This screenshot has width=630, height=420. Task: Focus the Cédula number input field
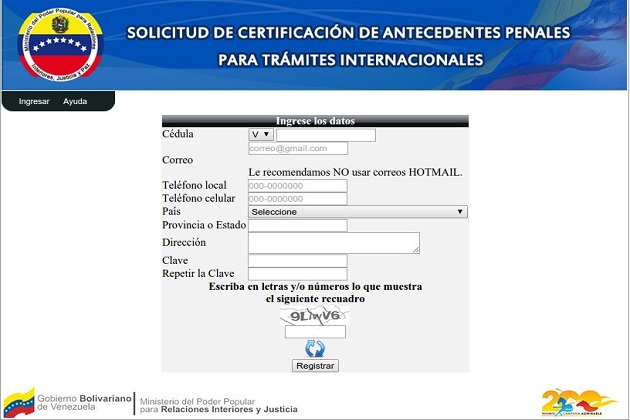click(x=325, y=135)
